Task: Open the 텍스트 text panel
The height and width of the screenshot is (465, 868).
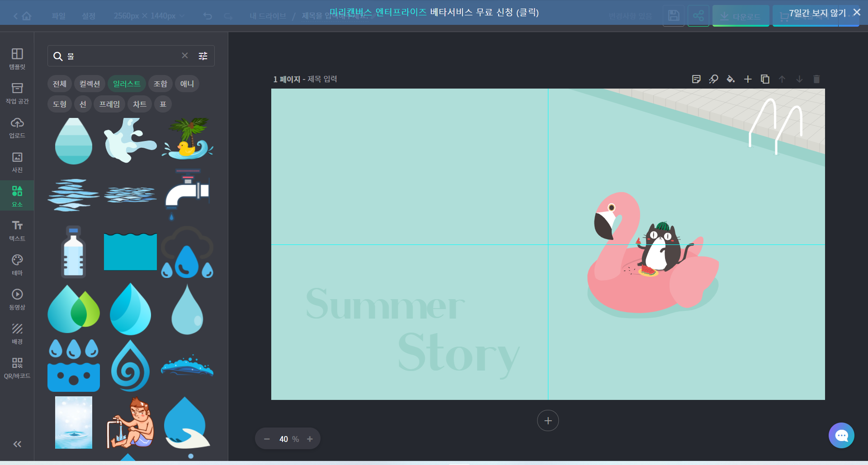Action: (x=17, y=231)
